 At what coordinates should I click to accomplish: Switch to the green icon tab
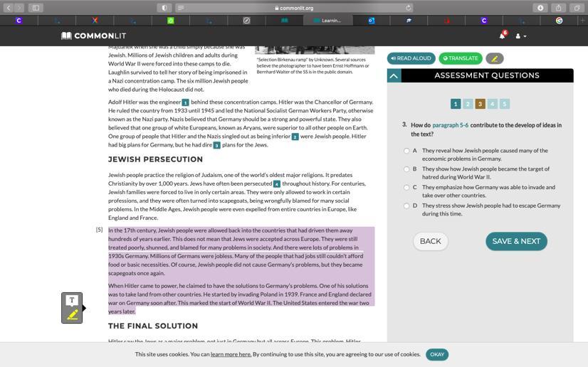point(171,21)
